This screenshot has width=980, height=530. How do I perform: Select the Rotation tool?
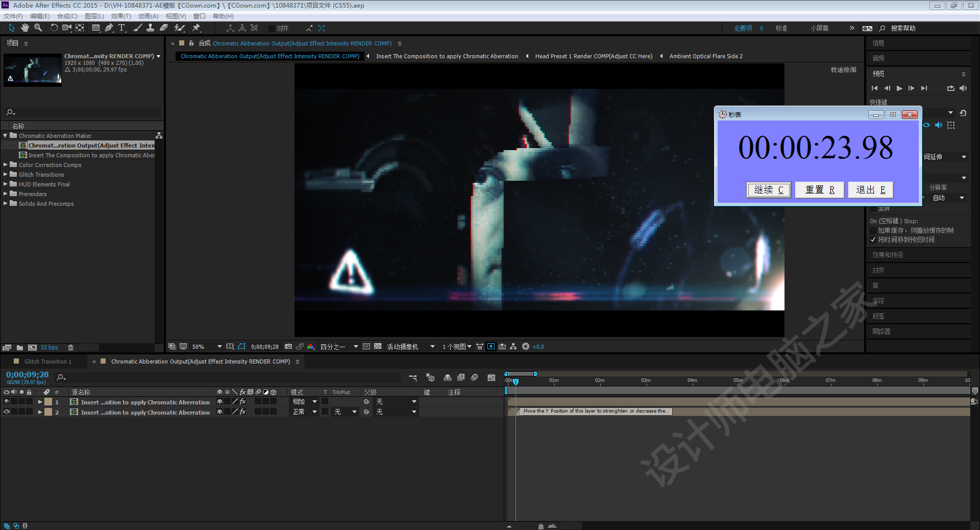[x=54, y=28]
